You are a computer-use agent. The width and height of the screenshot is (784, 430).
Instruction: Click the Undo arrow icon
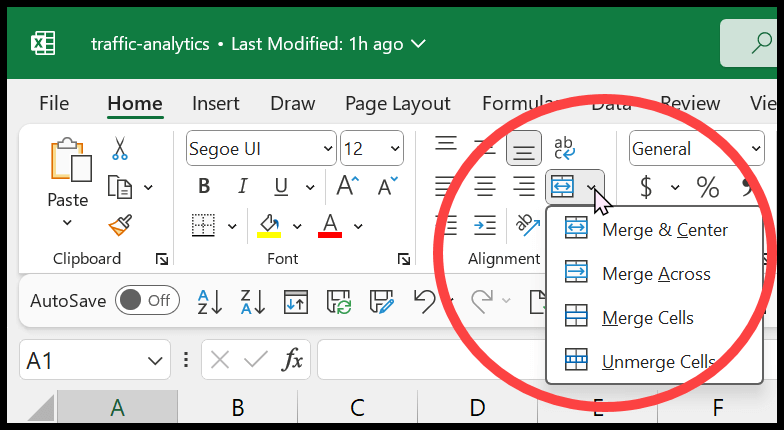pos(424,301)
